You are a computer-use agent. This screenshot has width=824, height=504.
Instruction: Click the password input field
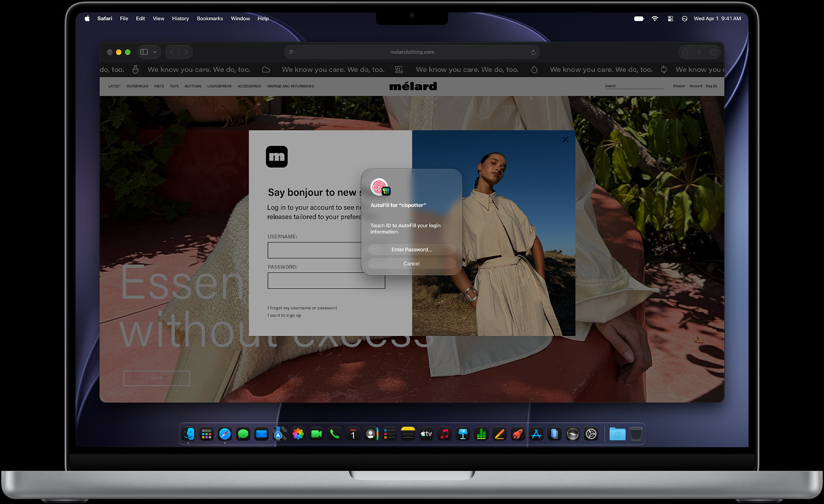326,281
